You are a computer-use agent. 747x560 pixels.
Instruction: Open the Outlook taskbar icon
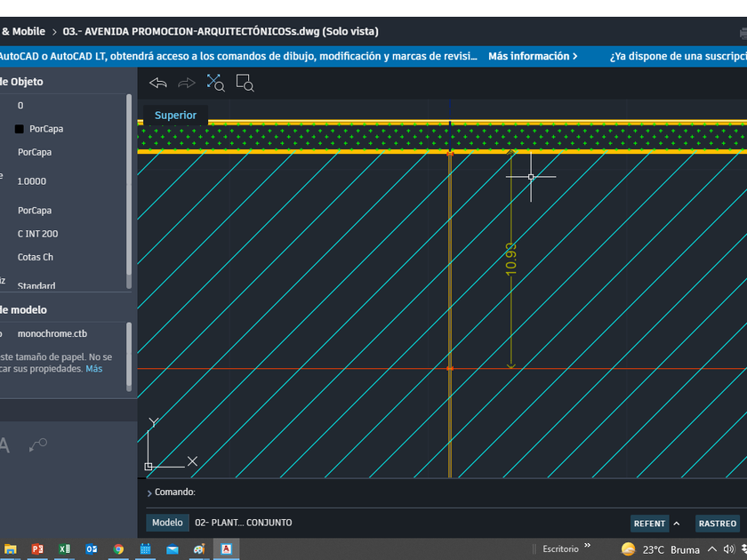(x=92, y=549)
